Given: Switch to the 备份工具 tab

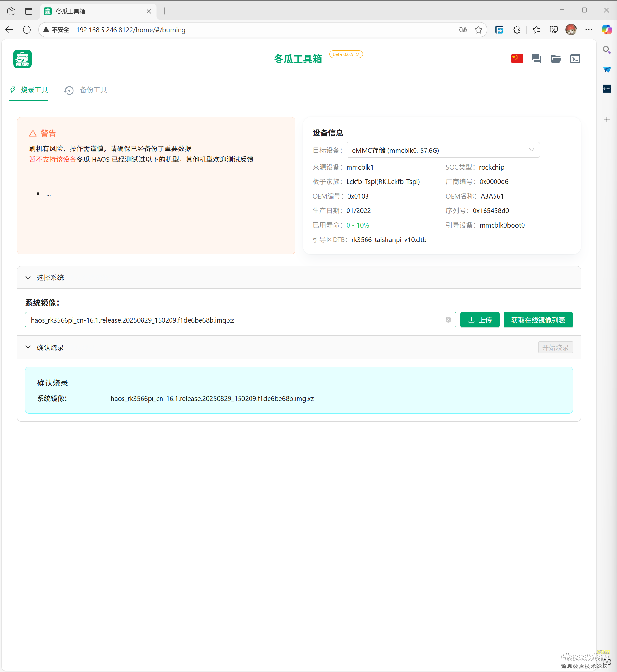Looking at the screenshot, I should [x=86, y=90].
